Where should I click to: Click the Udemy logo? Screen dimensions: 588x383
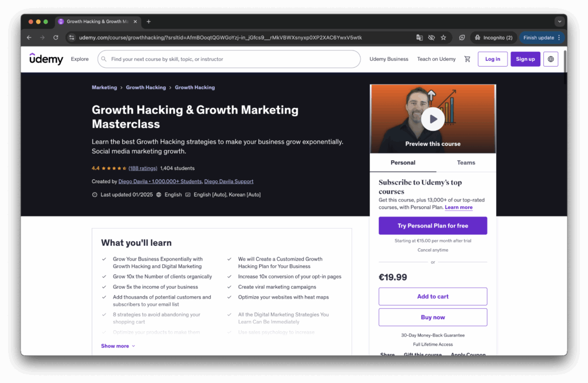tap(46, 59)
